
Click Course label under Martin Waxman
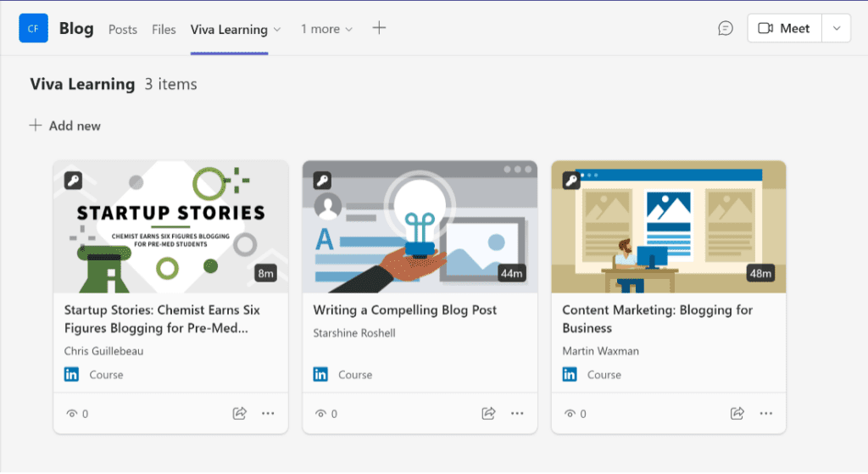click(x=604, y=375)
